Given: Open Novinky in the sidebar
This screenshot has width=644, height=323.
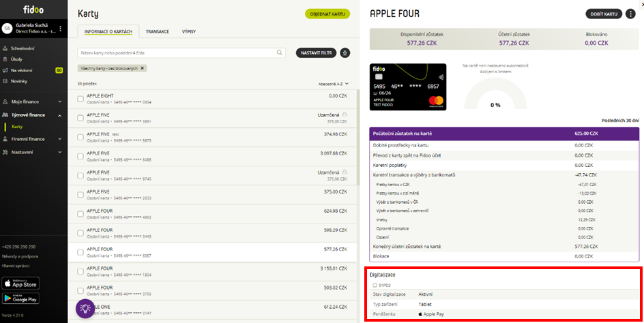Looking at the screenshot, I should coord(19,81).
